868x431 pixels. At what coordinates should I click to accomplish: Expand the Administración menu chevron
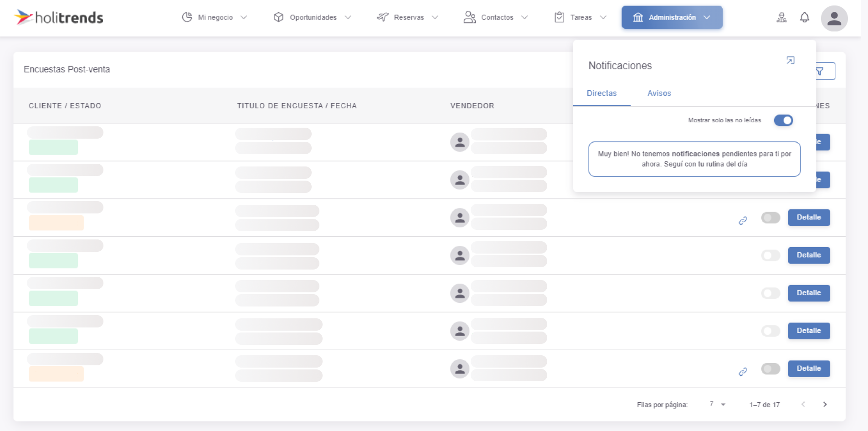pyautogui.click(x=707, y=17)
